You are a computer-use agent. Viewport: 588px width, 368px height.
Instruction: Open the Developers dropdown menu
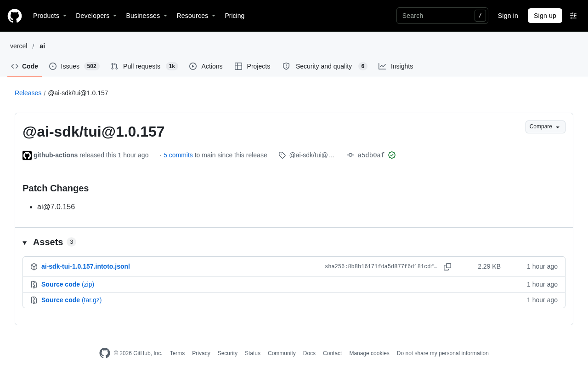pos(96,16)
